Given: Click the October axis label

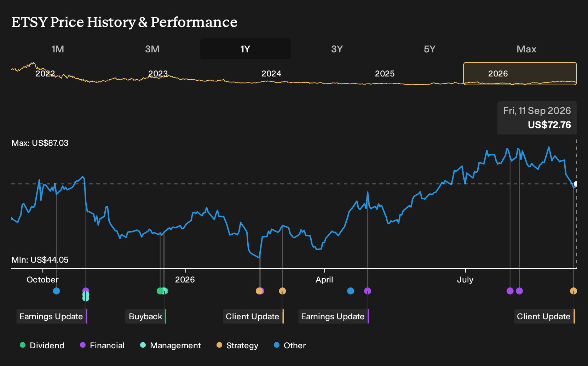Looking at the screenshot, I should [x=42, y=280].
